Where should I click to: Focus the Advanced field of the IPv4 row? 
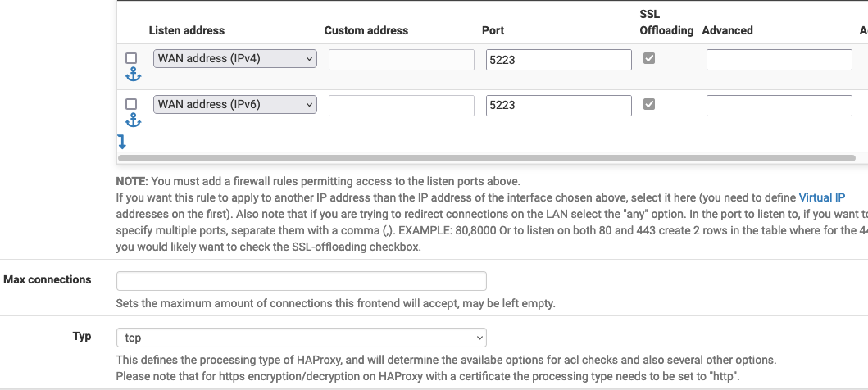click(779, 60)
